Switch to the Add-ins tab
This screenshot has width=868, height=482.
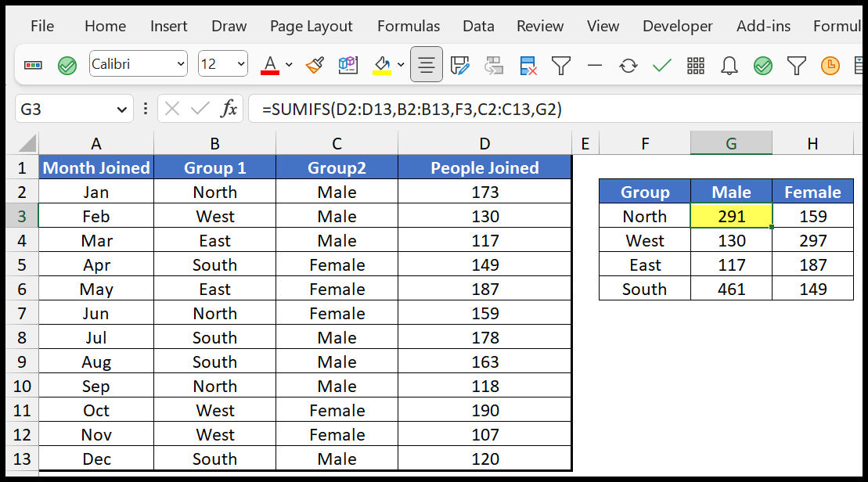763,26
